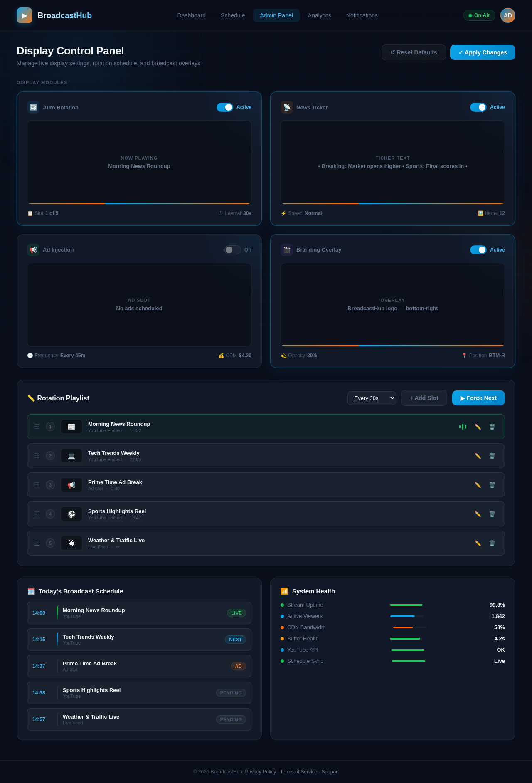Image resolution: width=532 pixels, height=783 pixels.
Task: Delete Morning News Roundup slot
Action: (492, 427)
